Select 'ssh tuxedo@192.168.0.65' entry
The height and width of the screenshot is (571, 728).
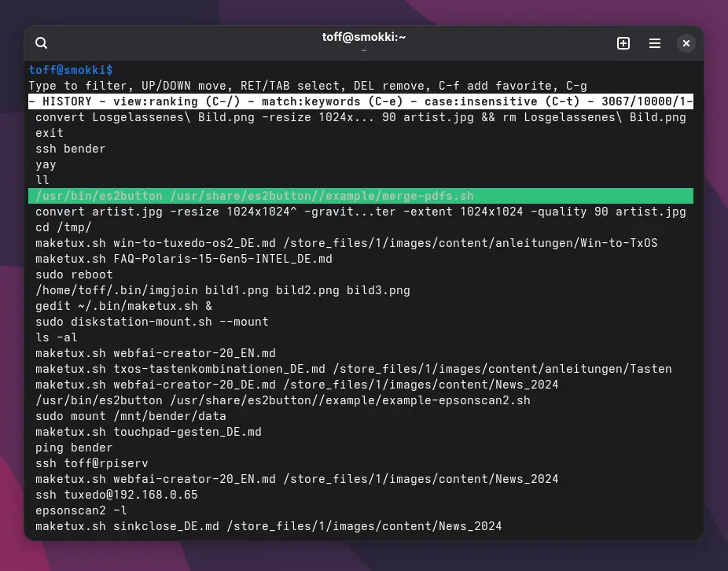point(116,495)
